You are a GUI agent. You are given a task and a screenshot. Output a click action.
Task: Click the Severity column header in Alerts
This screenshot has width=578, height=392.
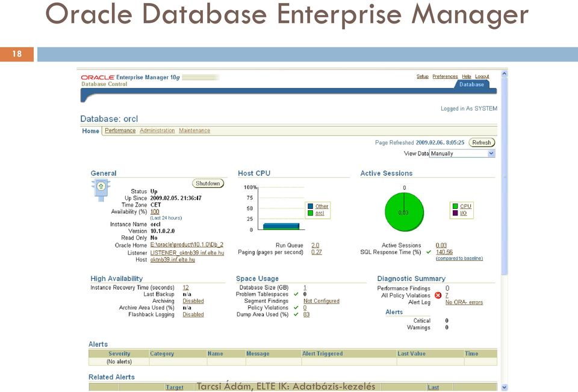click(x=119, y=353)
